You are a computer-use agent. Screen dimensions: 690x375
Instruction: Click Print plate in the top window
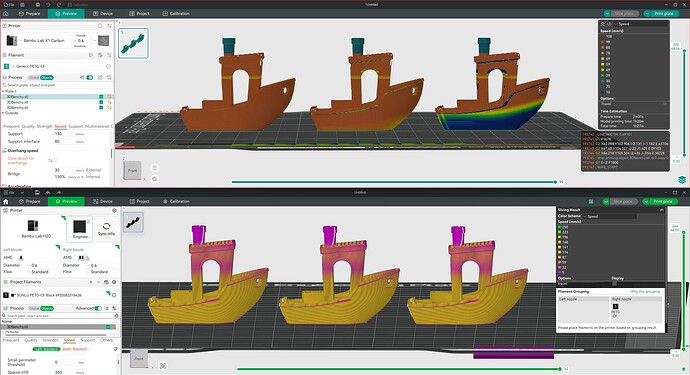(664, 14)
